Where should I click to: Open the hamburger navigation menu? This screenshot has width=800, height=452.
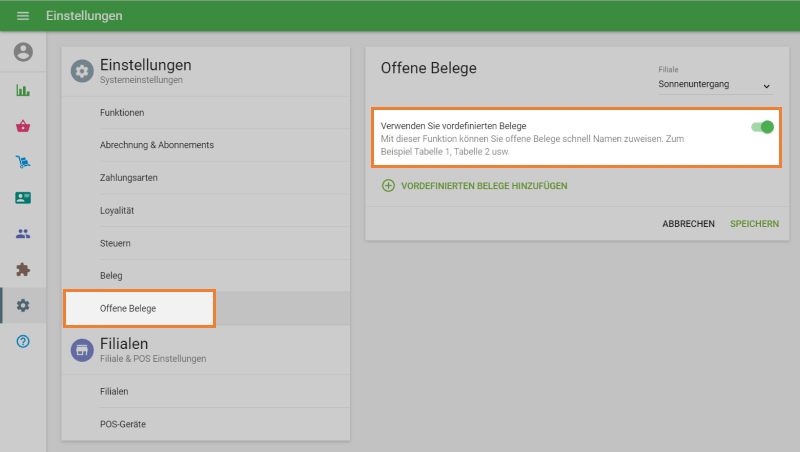pyautogui.click(x=23, y=16)
